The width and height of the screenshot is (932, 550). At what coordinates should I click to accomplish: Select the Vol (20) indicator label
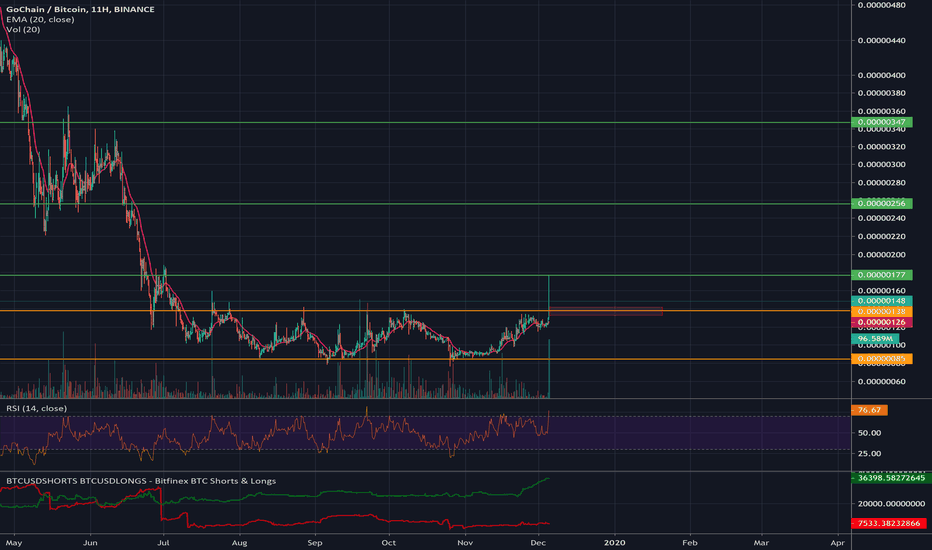point(23,29)
